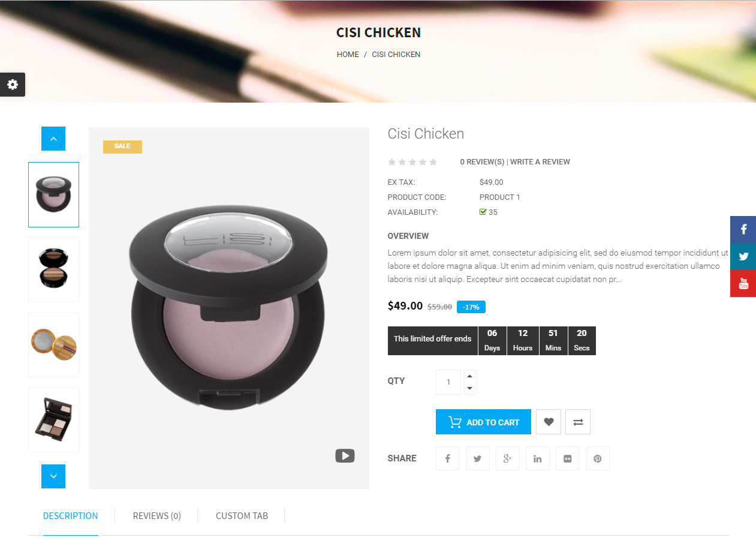Viewport: 756px width, 549px height.
Task: Open the Custom Tab
Action: click(x=242, y=515)
